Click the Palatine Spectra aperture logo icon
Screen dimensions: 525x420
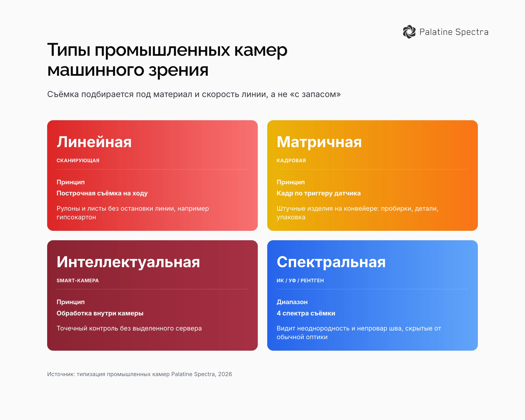pos(409,32)
